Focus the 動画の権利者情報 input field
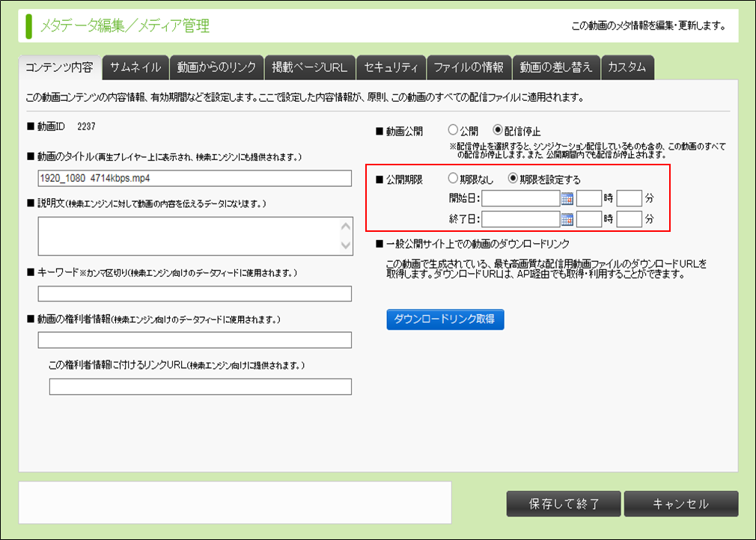Screen dimensions: 756x540 click(x=195, y=340)
